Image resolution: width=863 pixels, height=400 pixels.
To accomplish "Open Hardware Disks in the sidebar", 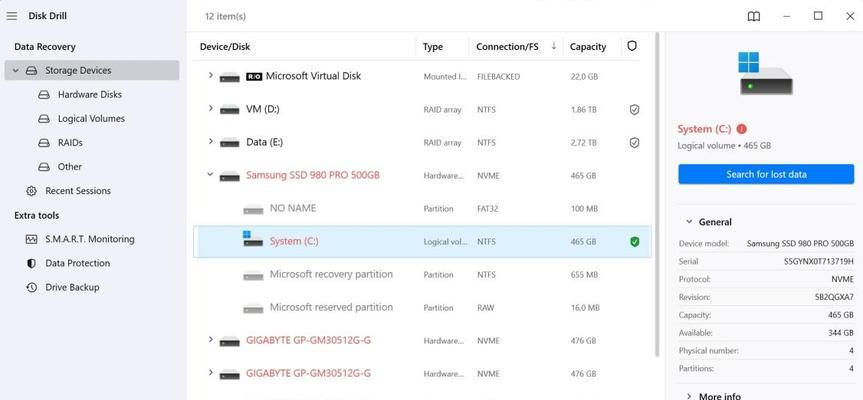I will [x=90, y=95].
